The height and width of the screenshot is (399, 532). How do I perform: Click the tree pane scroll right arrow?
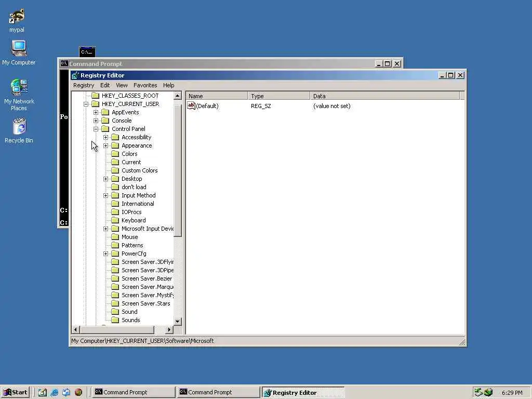[169, 329]
